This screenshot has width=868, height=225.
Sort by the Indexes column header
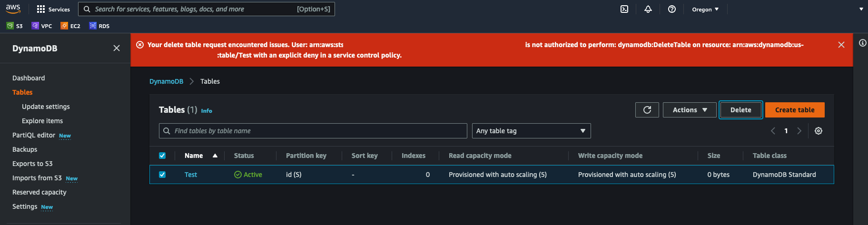pyautogui.click(x=414, y=156)
